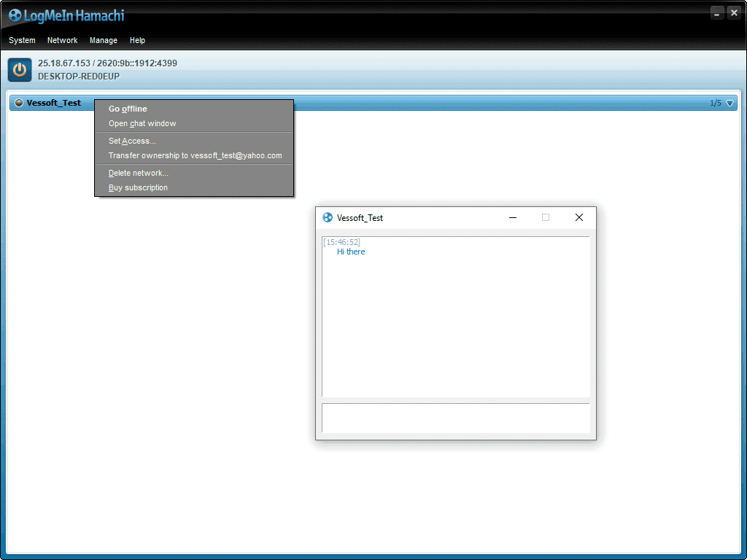Click the Vessoft_Test network status indicator
This screenshot has height=560, width=747.
(19, 103)
